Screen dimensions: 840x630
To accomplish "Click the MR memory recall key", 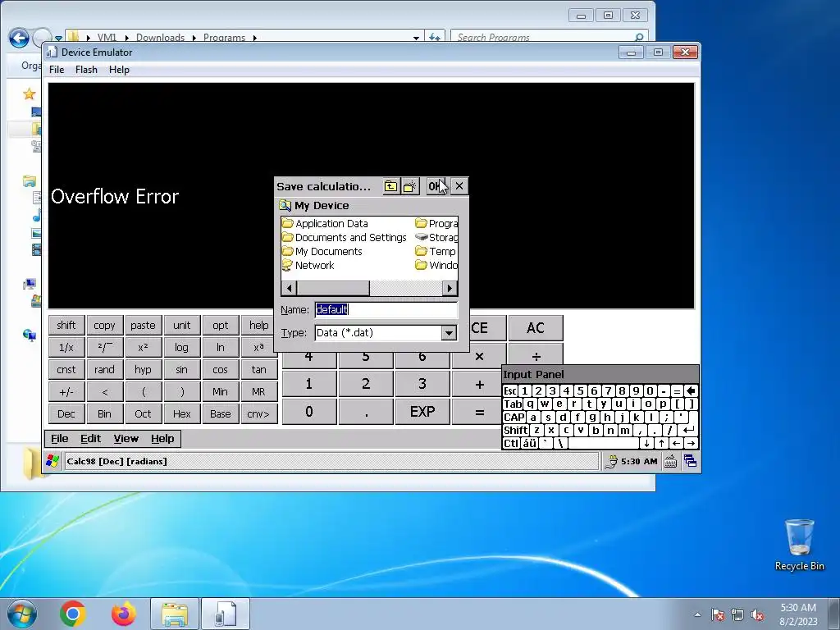I will pos(258,391).
